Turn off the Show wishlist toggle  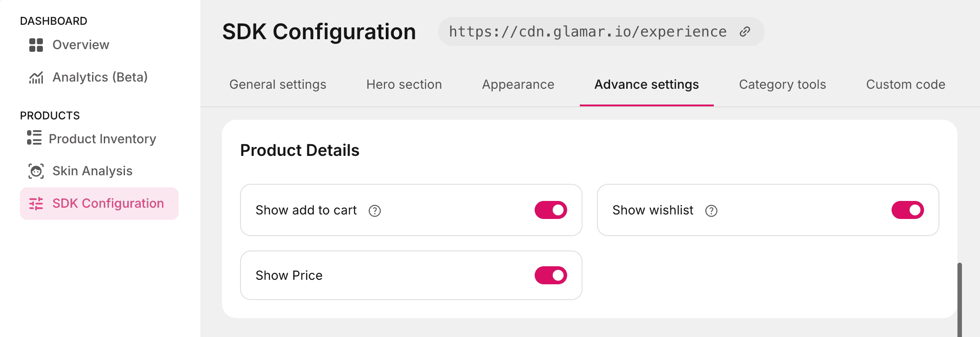coord(907,210)
